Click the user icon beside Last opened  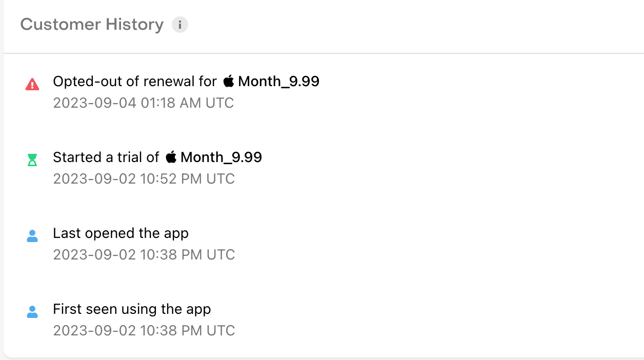[32, 236]
